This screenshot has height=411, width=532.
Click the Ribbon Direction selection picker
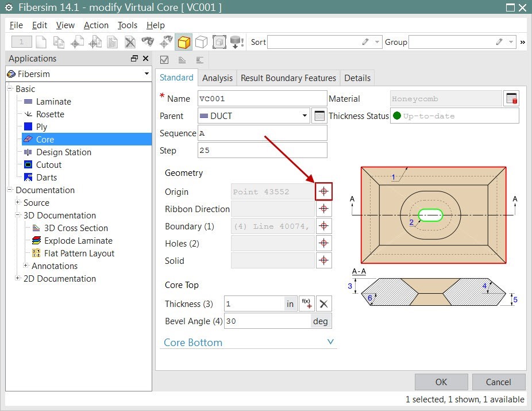323,208
